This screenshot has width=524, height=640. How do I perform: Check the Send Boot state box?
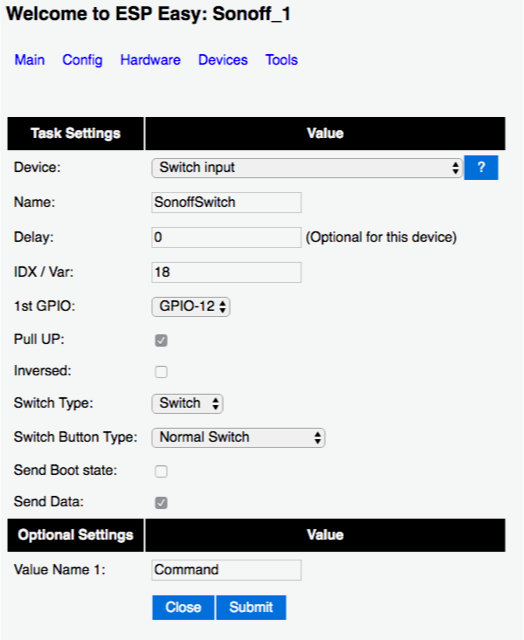(x=161, y=471)
